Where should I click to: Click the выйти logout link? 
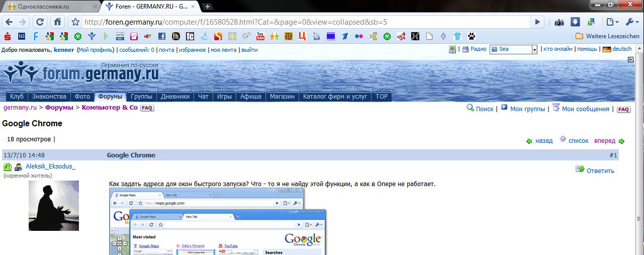pyautogui.click(x=250, y=50)
